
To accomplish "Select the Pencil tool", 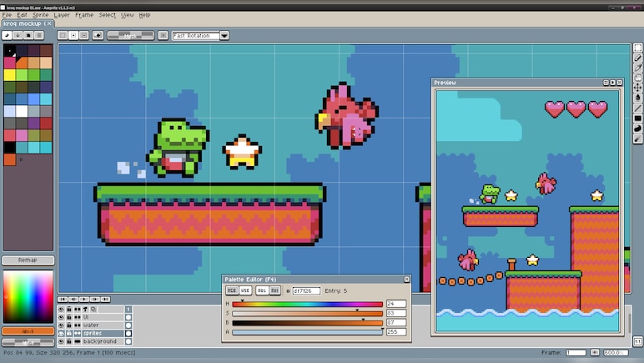I will (637, 58).
